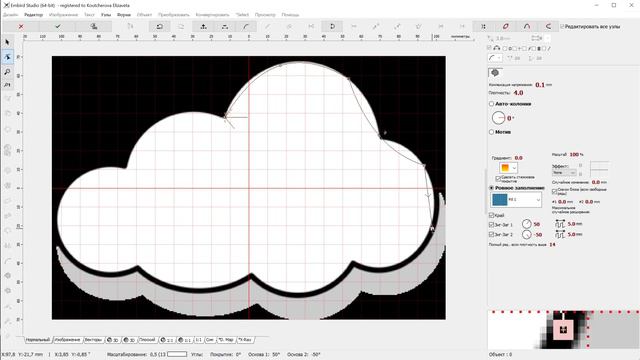
Task: Toggle the 'Край' checkbox
Action: 491,215
